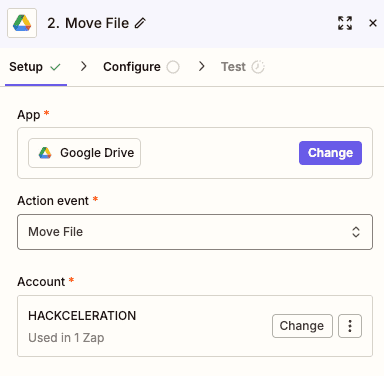Image resolution: width=384 pixels, height=376 pixels.
Task: Click the App field label
Action: coord(29,115)
